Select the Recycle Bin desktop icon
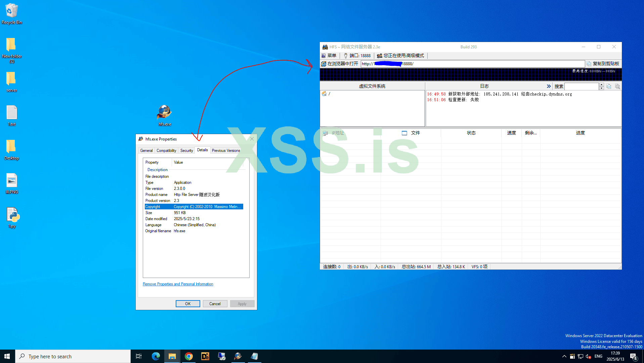This screenshot has width=644, height=363. [x=12, y=14]
